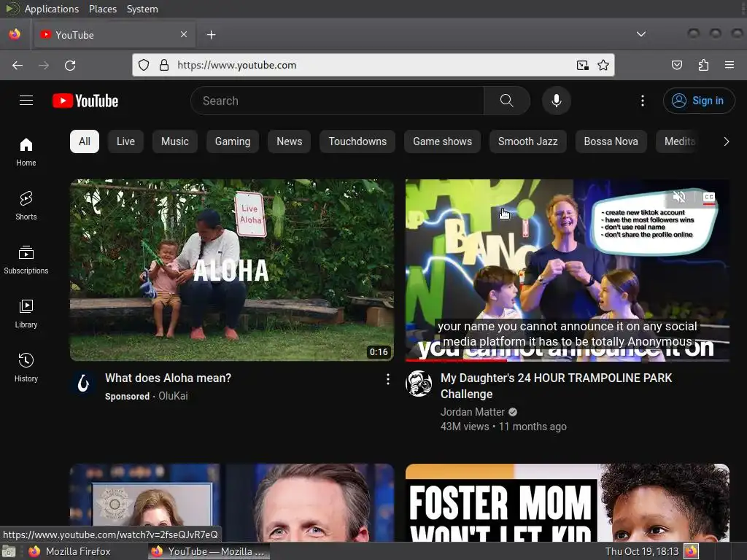Open Firefox View icon

coord(15,34)
